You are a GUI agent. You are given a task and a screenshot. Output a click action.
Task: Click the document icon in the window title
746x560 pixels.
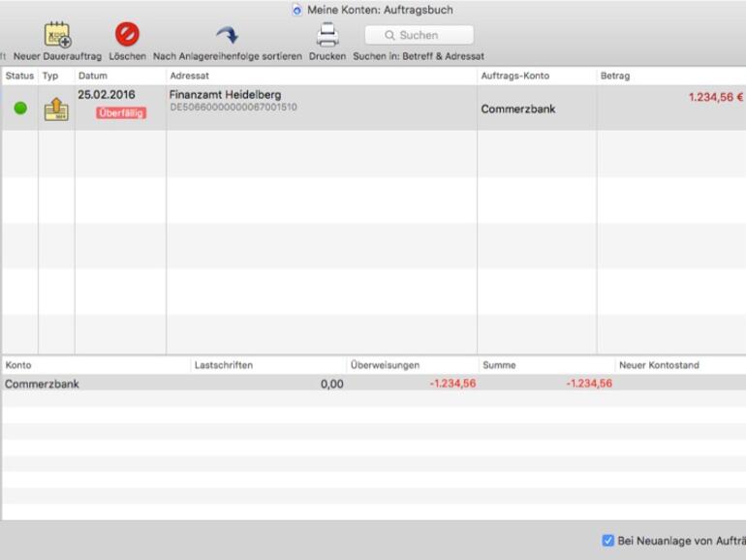point(296,10)
